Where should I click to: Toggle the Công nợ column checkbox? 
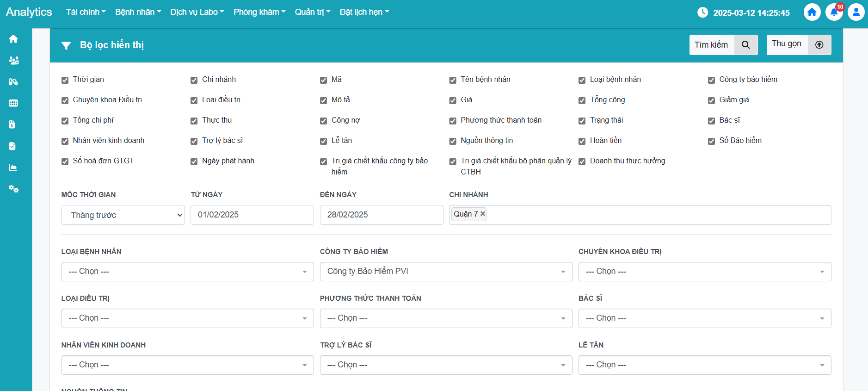[324, 121]
